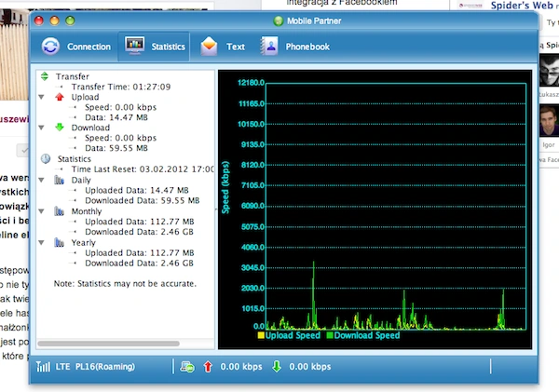This screenshot has height=392, width=559.
Task: Open Spider's Web link in browser window
Action: (x=522, y=6)
